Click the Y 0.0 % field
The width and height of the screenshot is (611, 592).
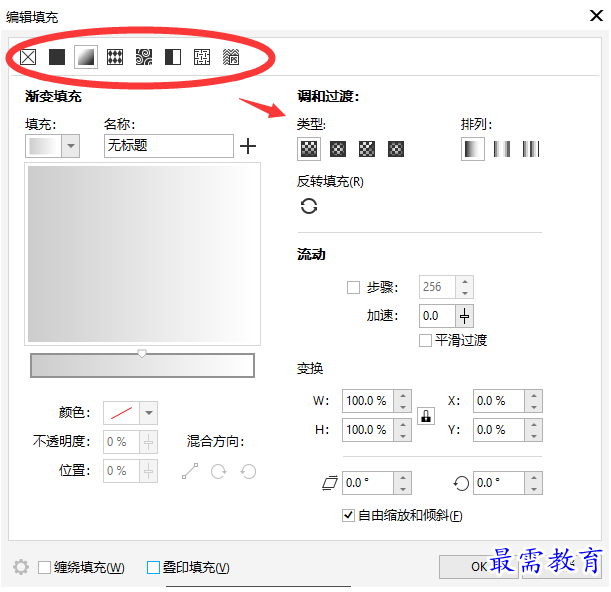pos(499,430)
